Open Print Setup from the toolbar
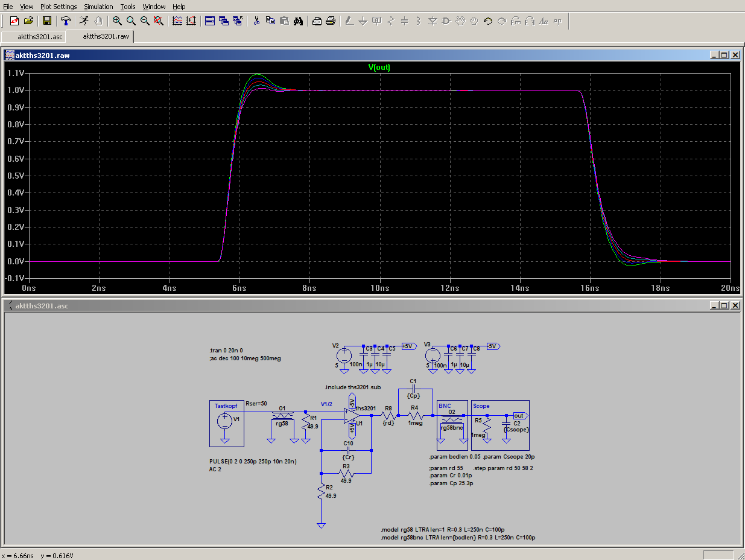 (317, 21)
